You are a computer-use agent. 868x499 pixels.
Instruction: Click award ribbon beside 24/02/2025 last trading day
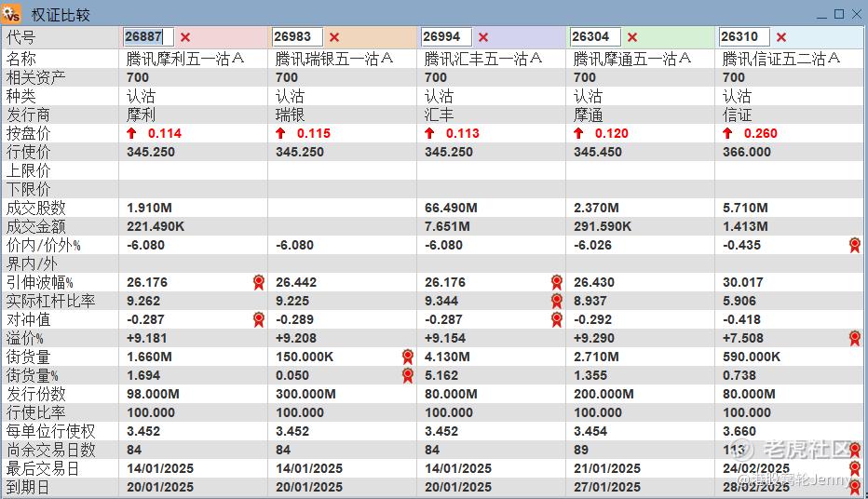click(855, 468)
